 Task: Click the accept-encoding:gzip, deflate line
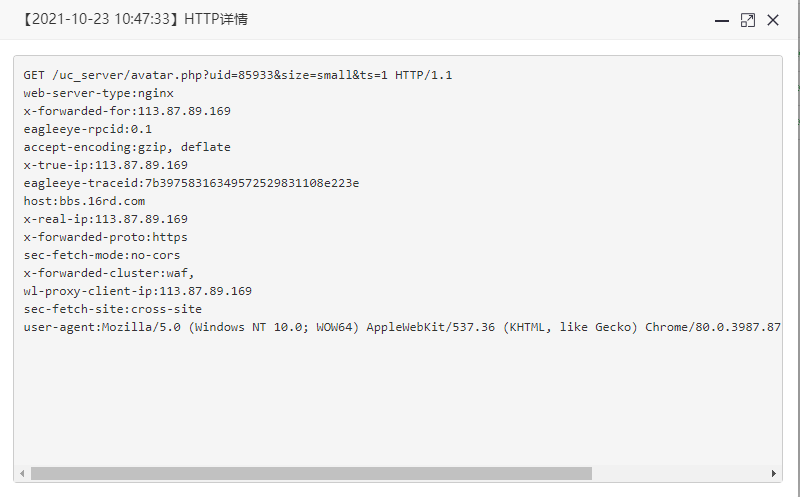(x=127, y=147)
